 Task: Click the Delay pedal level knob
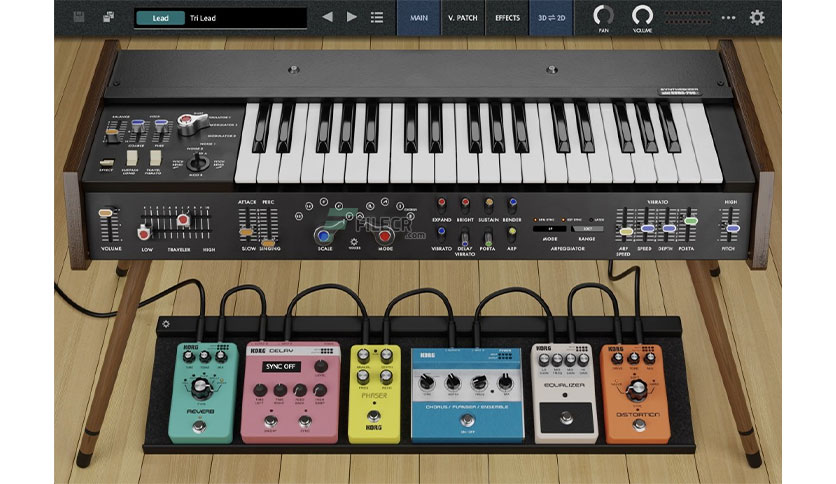coord(320,366)
